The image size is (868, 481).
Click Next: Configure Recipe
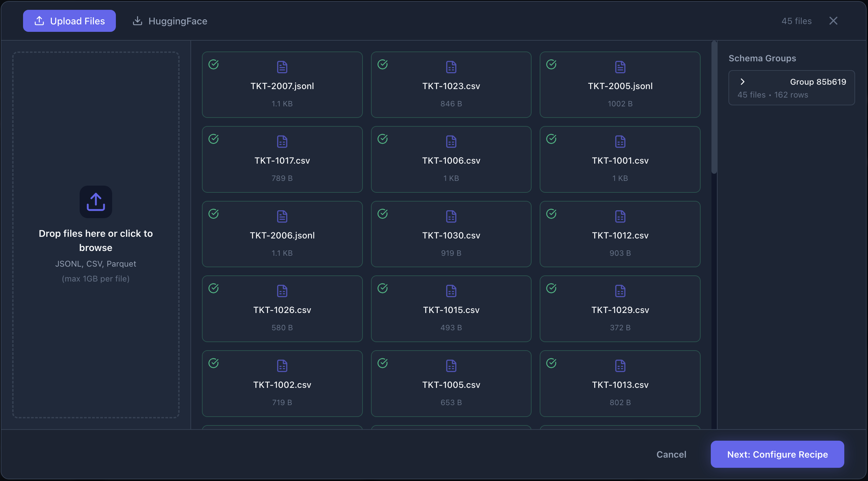click(x=777, y=454)
